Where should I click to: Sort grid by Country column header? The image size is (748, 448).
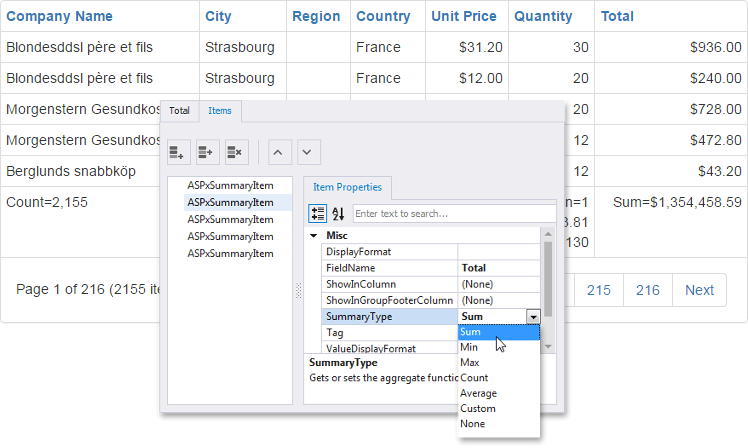click(x=383, y=16)
